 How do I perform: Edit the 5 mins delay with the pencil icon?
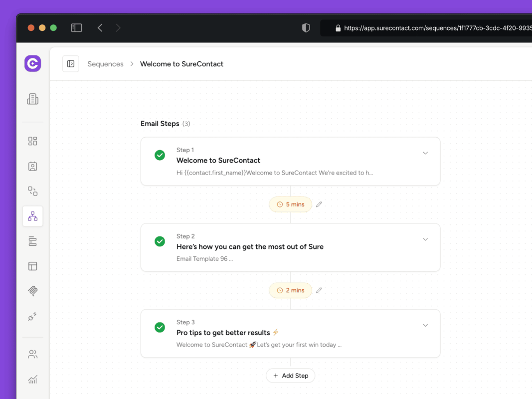[x=319, y=204]
